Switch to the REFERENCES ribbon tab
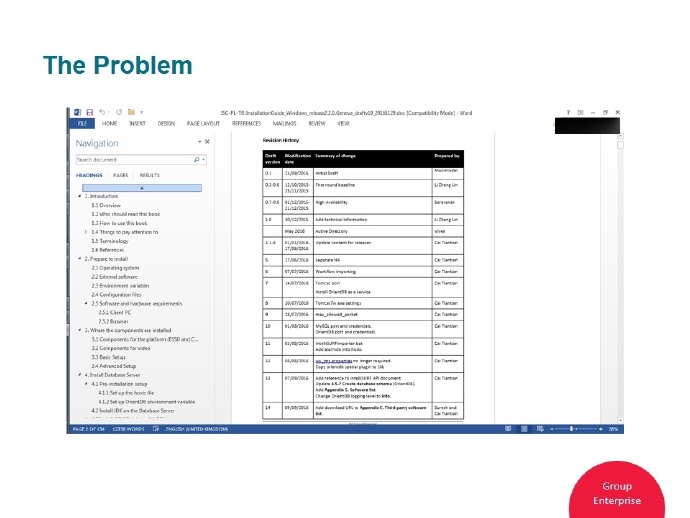 (246, 123)
